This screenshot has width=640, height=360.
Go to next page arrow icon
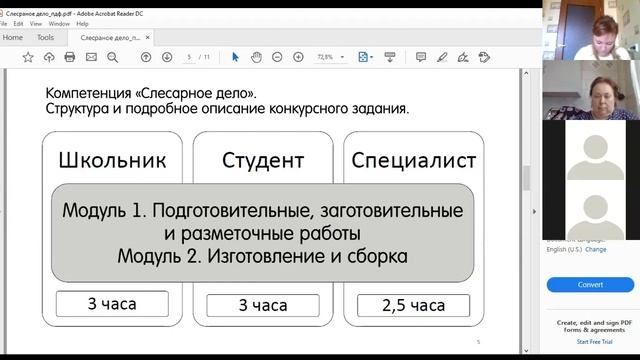[167, 57]
